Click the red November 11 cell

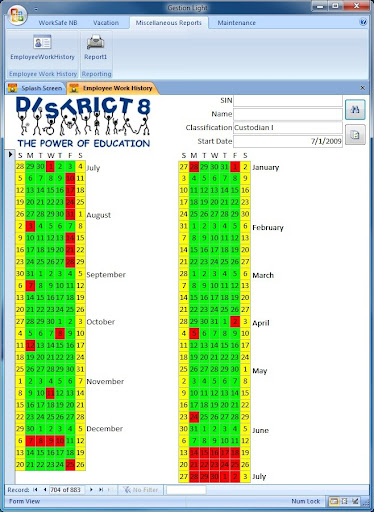pos(50,393)
